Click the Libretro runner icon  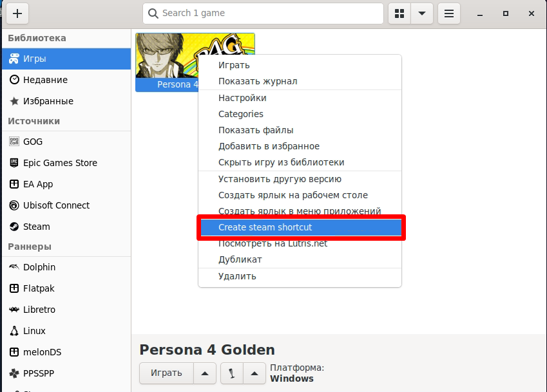[14, 310]
